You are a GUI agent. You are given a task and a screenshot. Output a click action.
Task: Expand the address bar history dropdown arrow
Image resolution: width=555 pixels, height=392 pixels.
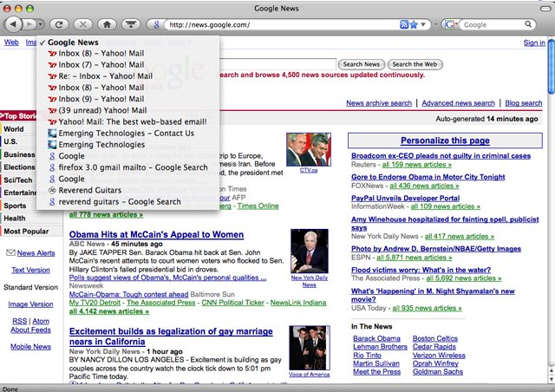423,25
